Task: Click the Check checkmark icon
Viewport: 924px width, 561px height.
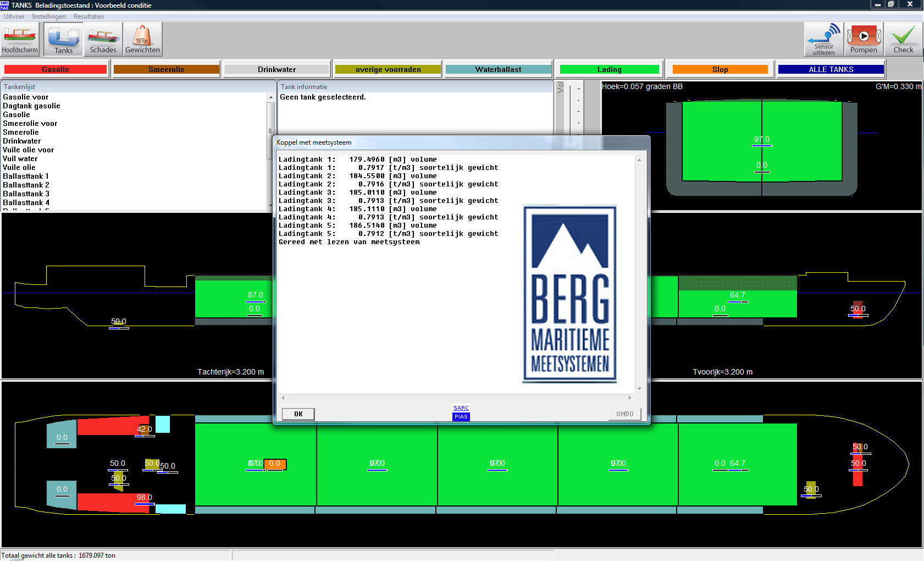Action: (903, 39)
